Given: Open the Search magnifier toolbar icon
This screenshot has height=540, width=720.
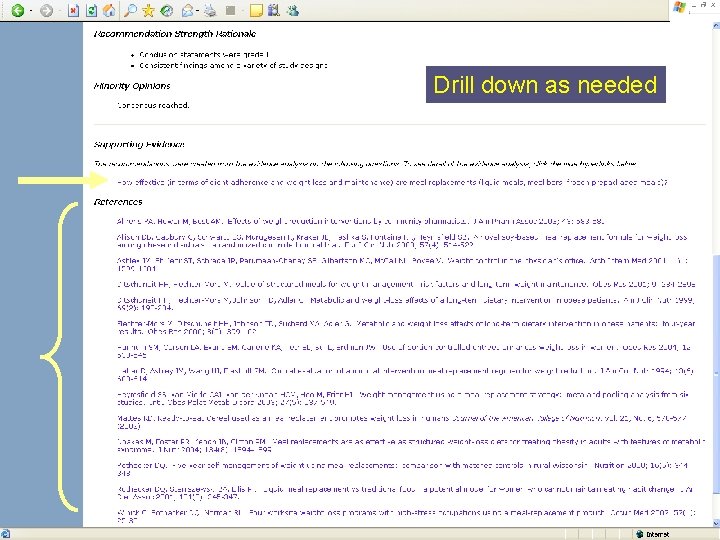Looking at the screenshot, I should (130, 10).
